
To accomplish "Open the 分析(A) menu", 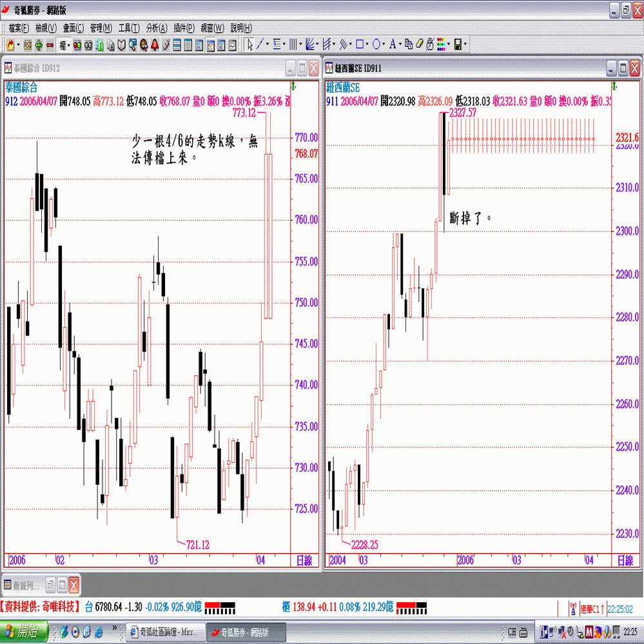I will 157,28.
